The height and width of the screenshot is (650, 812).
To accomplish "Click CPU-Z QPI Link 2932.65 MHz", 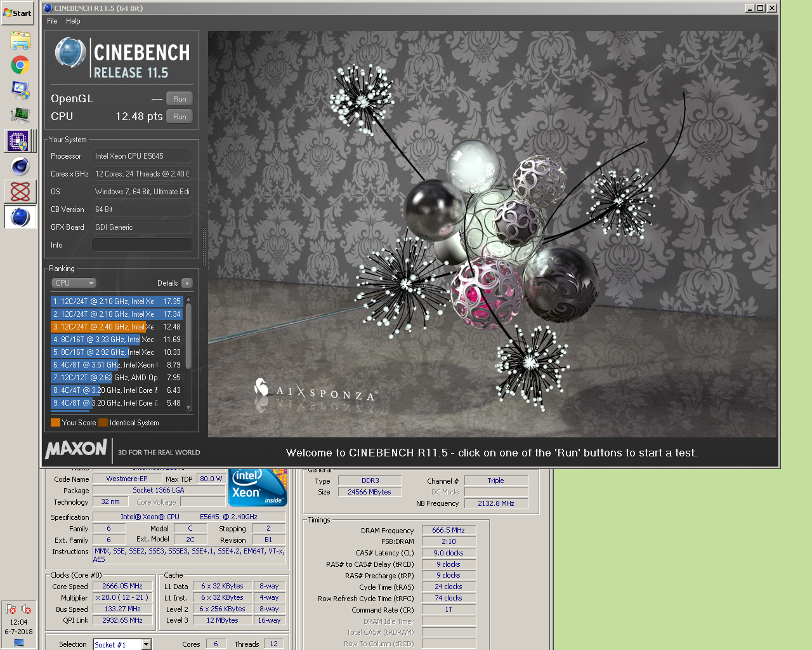I will [x=122, y=621].
